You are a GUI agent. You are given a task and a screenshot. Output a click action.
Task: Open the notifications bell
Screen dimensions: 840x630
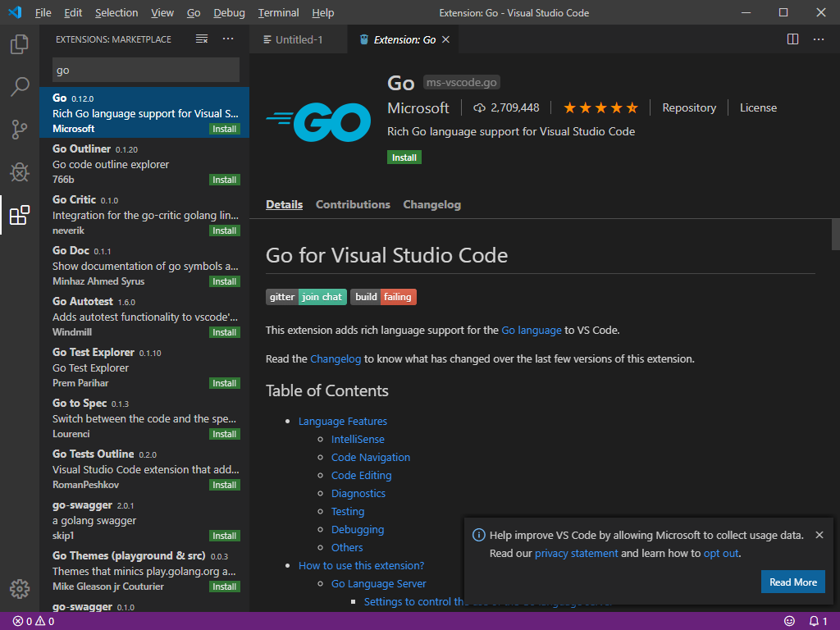pos(818,622)
